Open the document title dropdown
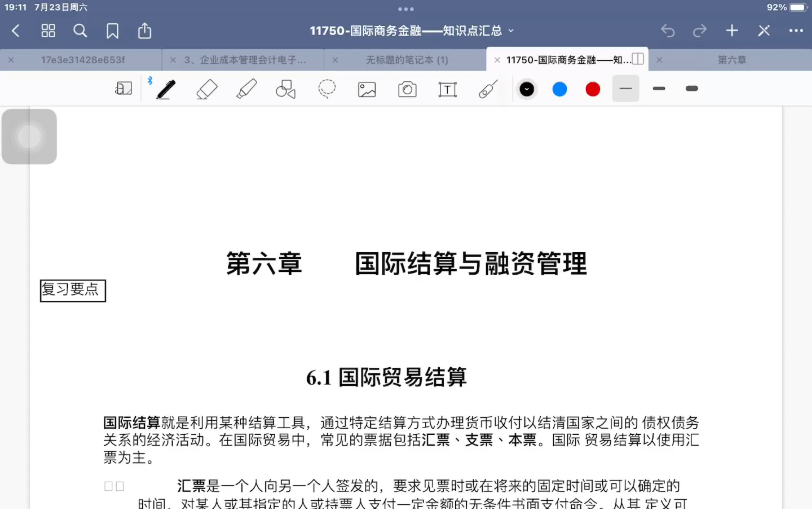 (x=511, y=31)
